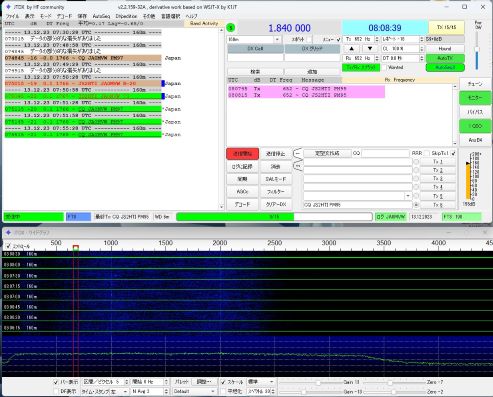Viewport: 493px width, 397px height.
Task: Click the FT8 mode indicator in status bar
Action: click(78, 217)
